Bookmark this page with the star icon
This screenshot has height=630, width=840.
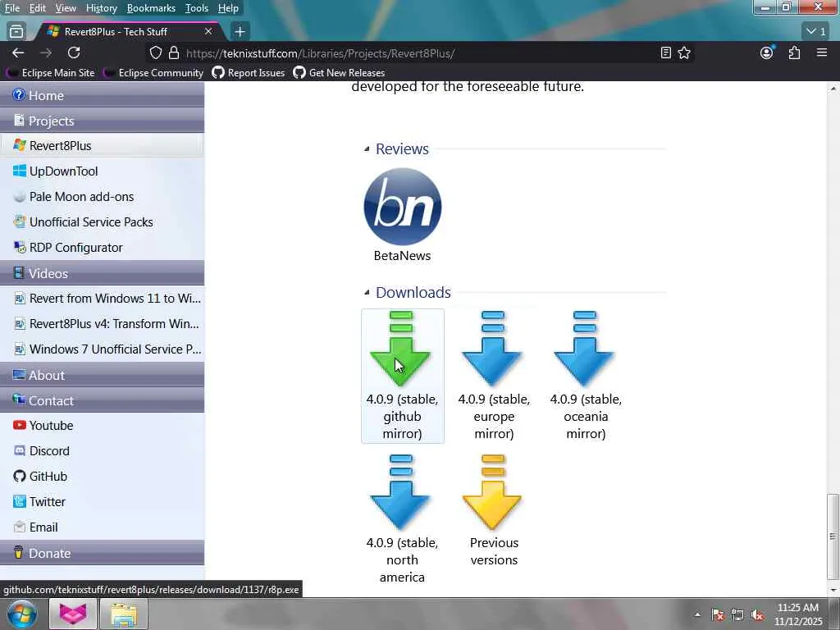(x=684, y=52)
